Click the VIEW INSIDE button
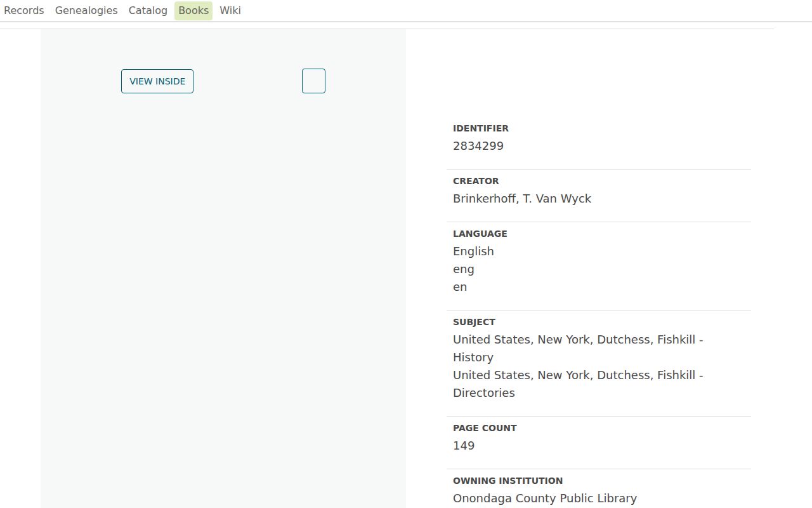Screen dimensions: 812x508 click(157, 81)
